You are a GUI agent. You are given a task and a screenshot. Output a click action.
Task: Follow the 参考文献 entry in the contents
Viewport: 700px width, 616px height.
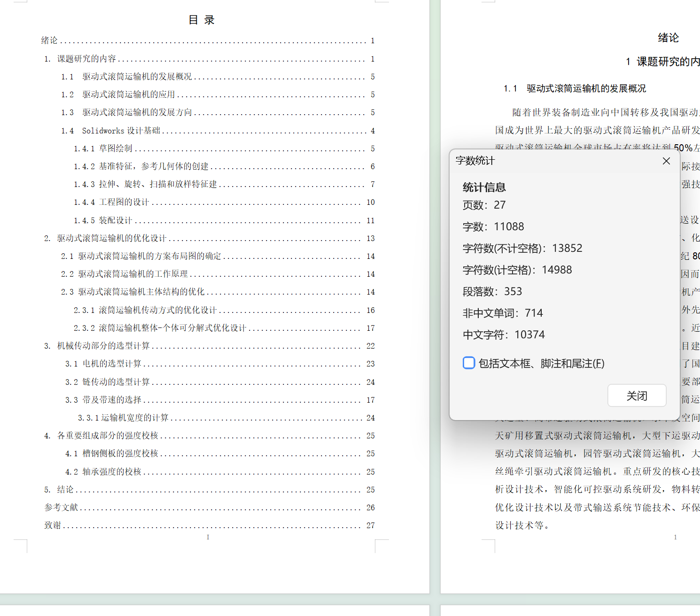point(61,507)
